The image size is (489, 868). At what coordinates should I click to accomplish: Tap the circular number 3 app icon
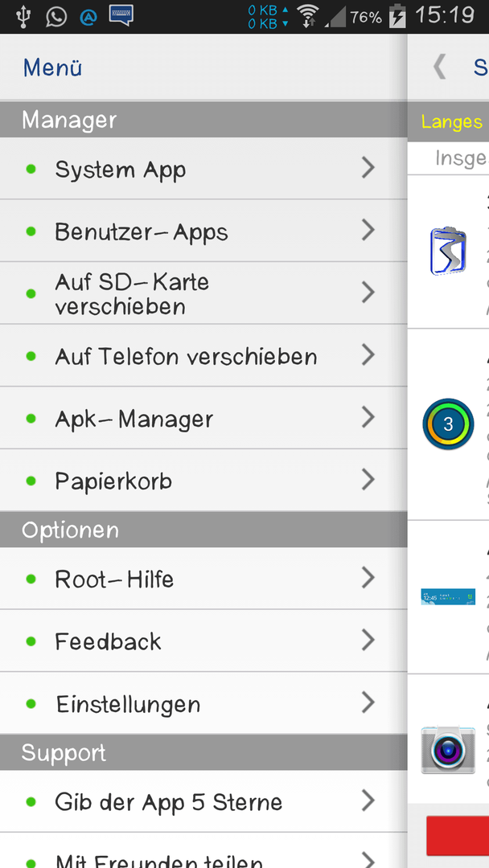point(448,424)
